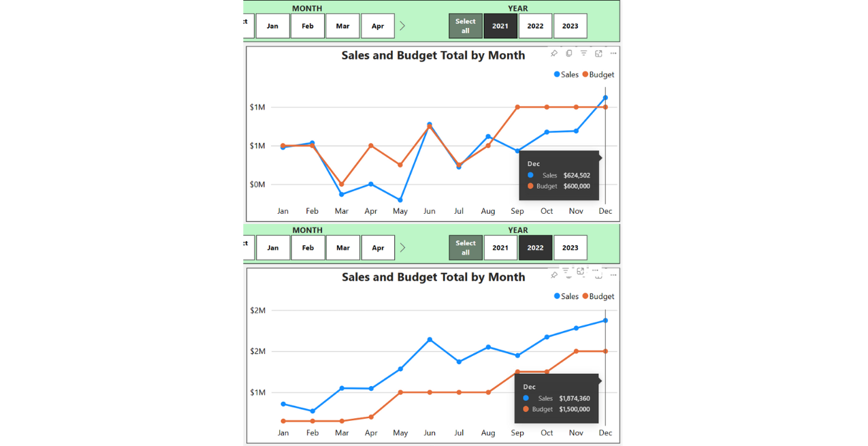Open more options on the upper chart
Screen dimensions: 868x446
point(613,53)
